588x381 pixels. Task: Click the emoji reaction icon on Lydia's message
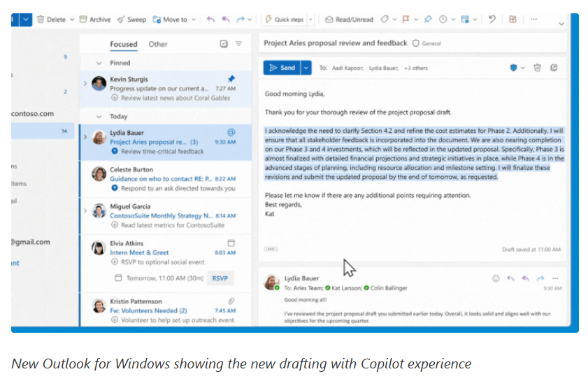click(x=496, y=278)
